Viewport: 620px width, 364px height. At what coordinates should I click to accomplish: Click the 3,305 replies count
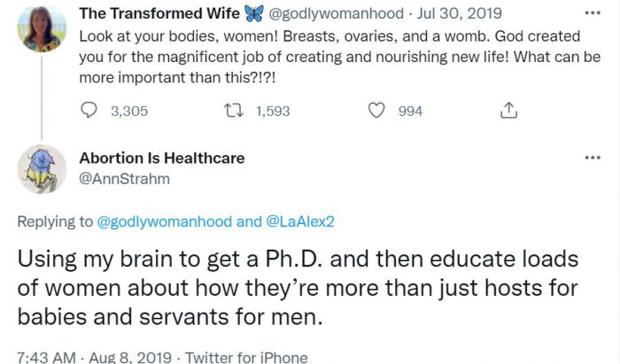click(x=128, y=111)
